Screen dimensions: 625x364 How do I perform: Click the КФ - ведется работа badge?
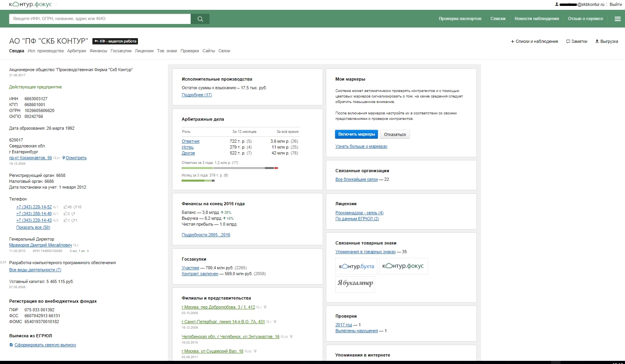click(x=115, y=41)
